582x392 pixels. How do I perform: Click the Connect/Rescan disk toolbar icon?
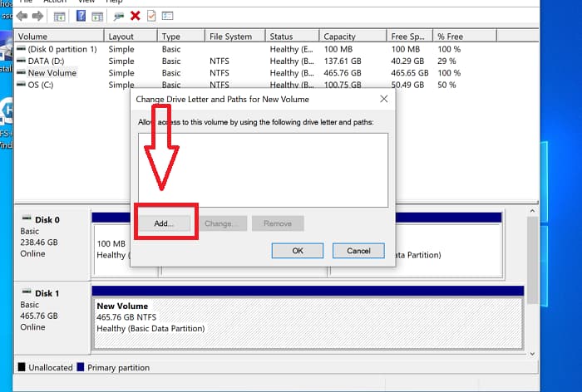coord(119,16)
